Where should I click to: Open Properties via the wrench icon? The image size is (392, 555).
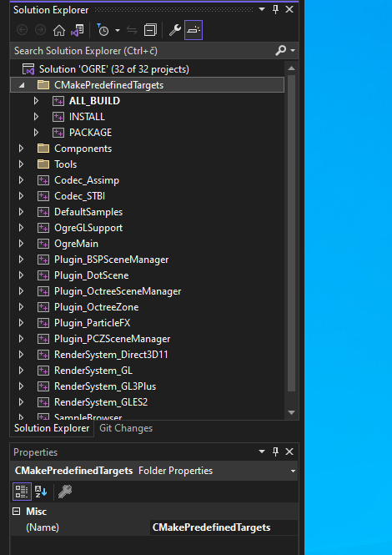point(175,30)
